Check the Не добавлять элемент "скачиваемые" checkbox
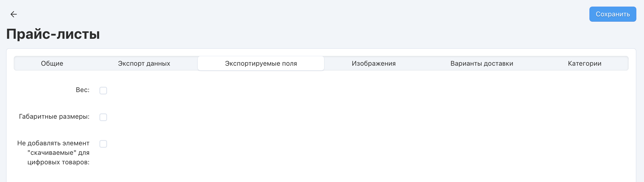Viewport: 644px width, 182px height. point(103,144)
